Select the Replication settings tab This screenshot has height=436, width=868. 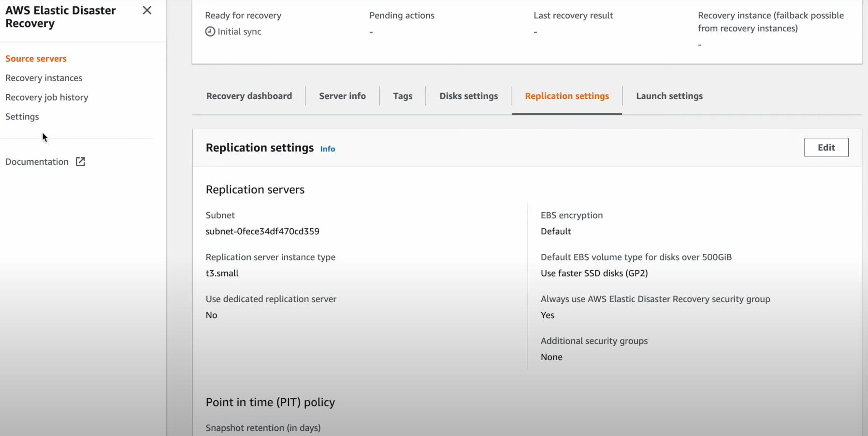(567, 96)
